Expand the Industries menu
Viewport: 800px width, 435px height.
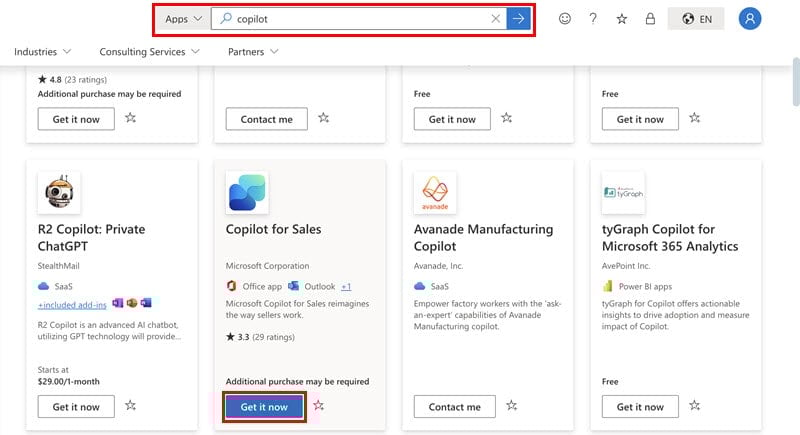point(42,52)
